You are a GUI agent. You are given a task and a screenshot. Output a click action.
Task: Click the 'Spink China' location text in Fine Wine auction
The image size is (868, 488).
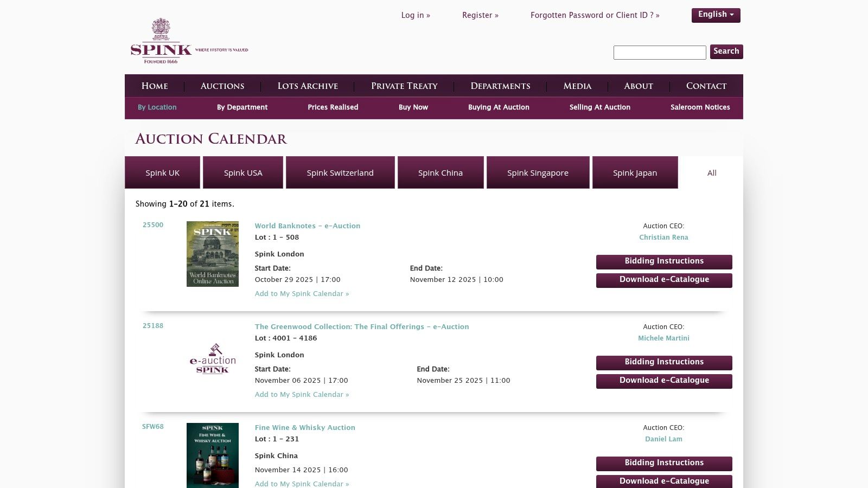point(276,456)
